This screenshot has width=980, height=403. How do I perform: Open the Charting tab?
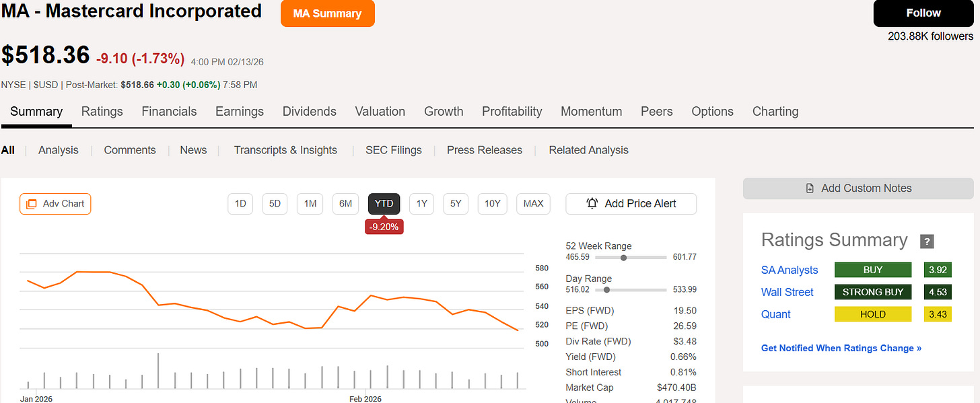coord(775,112)
